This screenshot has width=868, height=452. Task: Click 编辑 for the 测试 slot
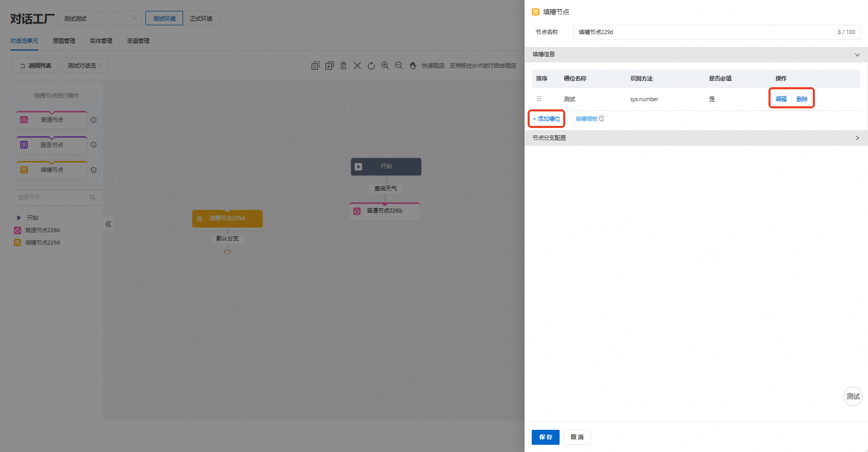(781, 99)
